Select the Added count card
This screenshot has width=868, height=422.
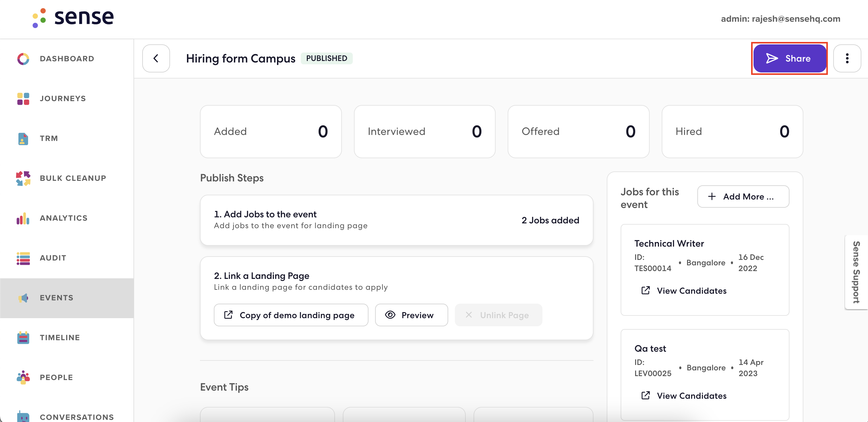click(271, 131)
